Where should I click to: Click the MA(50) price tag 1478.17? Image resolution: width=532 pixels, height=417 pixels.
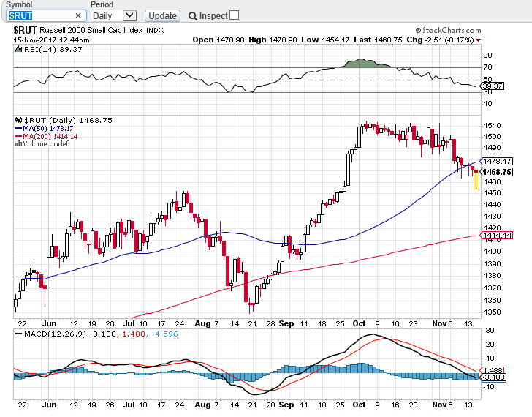[496, 161]
